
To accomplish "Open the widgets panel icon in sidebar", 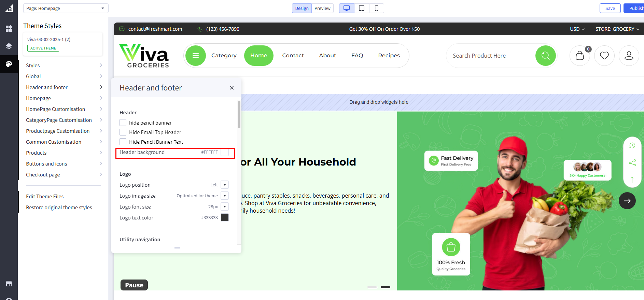I will (x=9, y=29).
